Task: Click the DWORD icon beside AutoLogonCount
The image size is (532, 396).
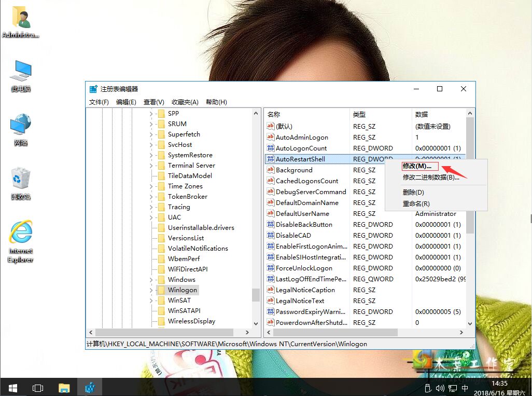Action: (x=270, y=148)
